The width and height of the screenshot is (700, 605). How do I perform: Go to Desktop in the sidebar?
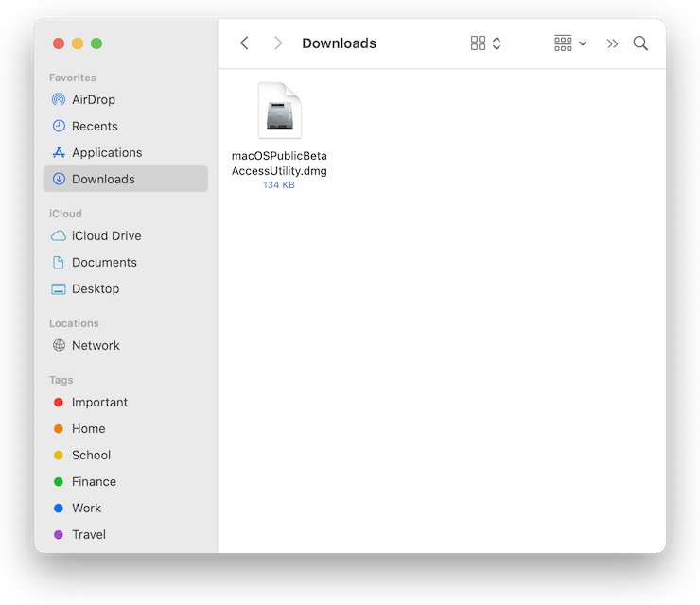click(96, 289)
